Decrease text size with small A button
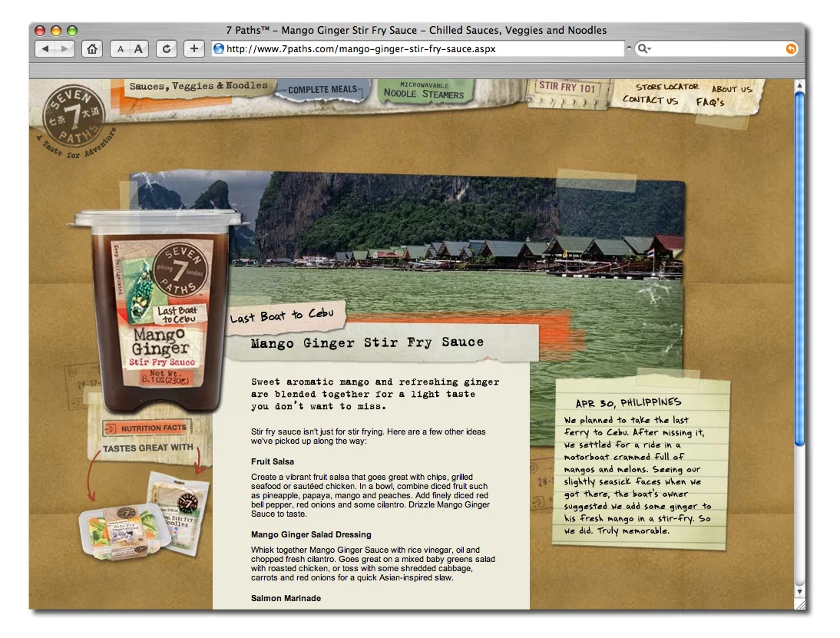The width and height of the screenshot is (840, 638). tap(120, 48)
